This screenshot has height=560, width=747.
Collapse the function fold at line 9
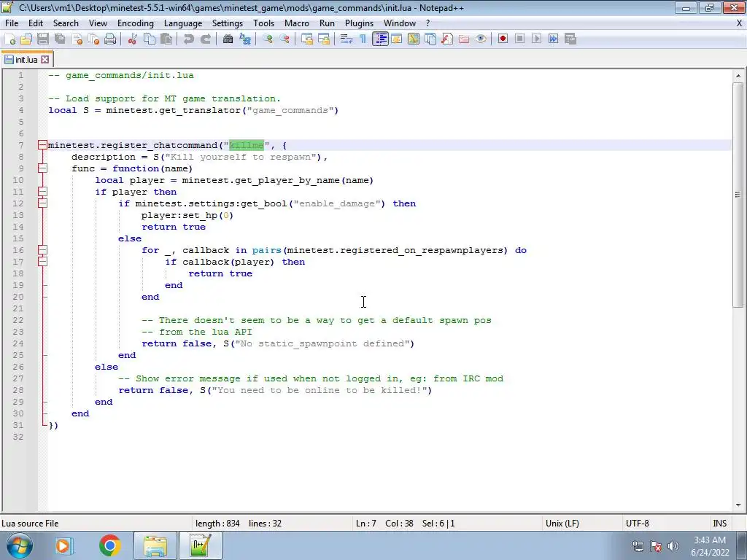pyautogui.click(x=42, y=168)
